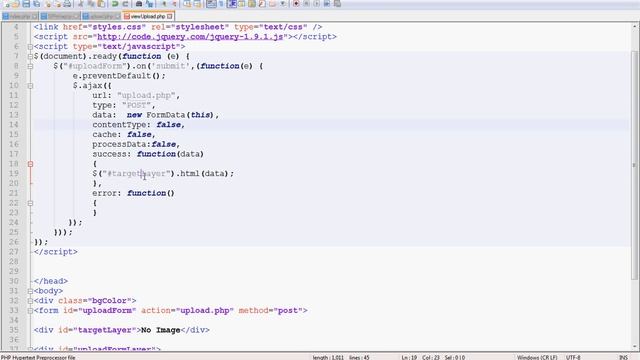Collapse the $.ajax fold on line 10
The height and width of the screenshot is (360, 640).
(x=30, y=86)
